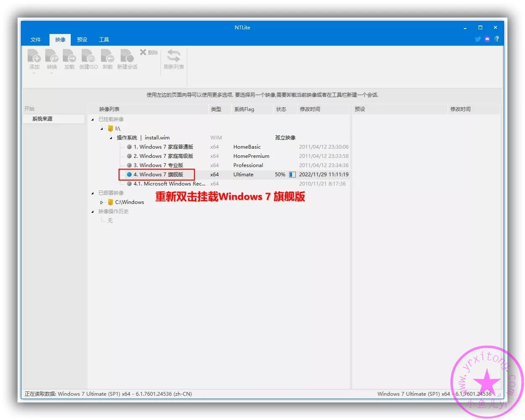Screen dimensions: 525x420
Task: Click the 类型 column header
Action: [220, 109]
